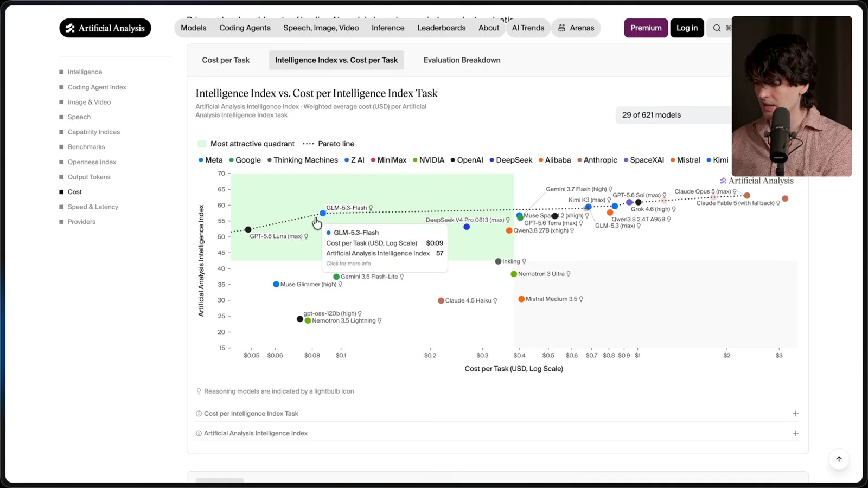Go to Output Tokens sidebar item
This screenshot has height=488, width=868.
(89, 177)
